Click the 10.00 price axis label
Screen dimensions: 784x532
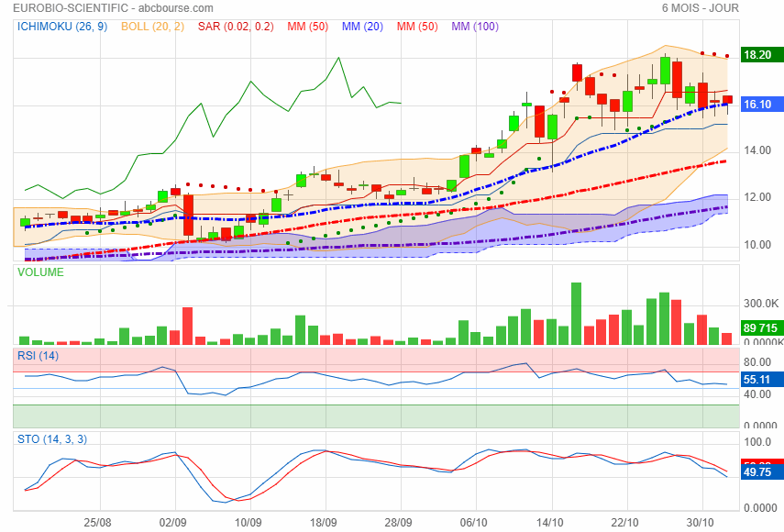(757, 245)
